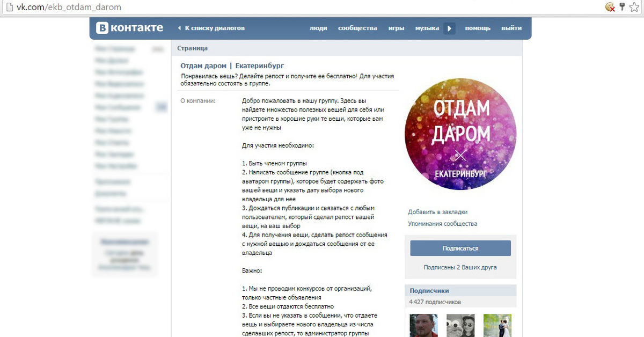The image size is (644, 337).
Task: Click the Добавить в закладки link
Action: tap(437, 212)
